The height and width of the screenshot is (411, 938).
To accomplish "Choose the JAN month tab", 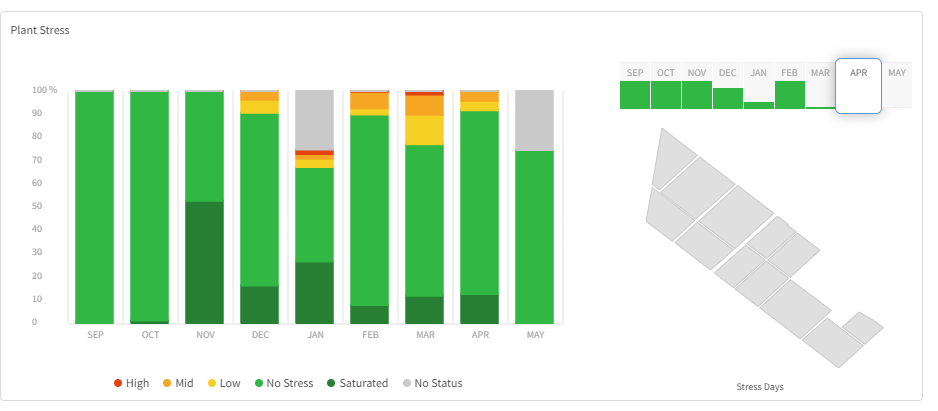I will pyautogui.click(x=759, y=85).
